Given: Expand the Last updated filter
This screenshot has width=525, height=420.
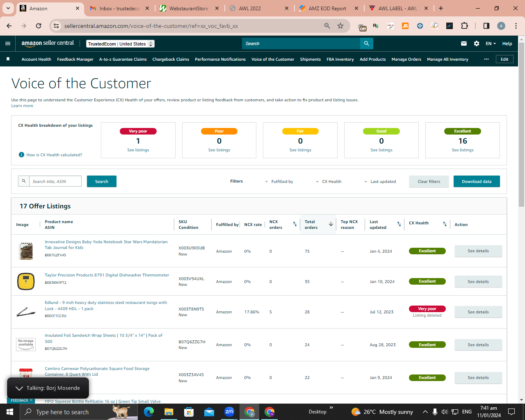Looking at the screenshot, I should [380, 181].
